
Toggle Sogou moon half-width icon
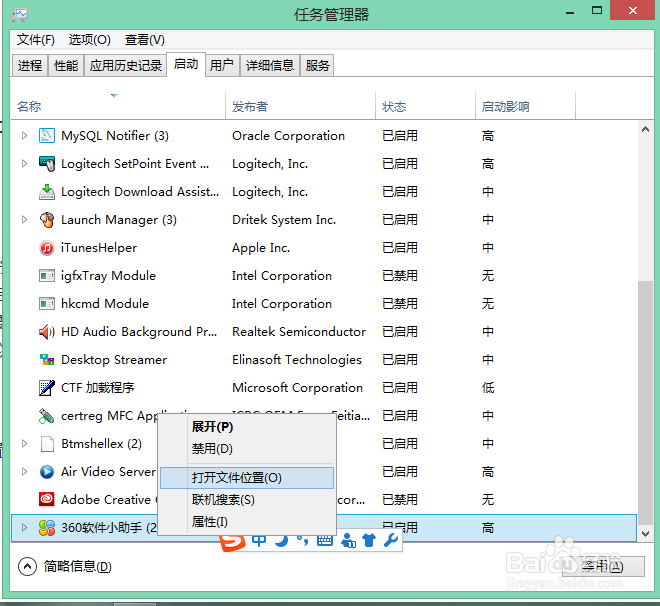click(282, 540)
